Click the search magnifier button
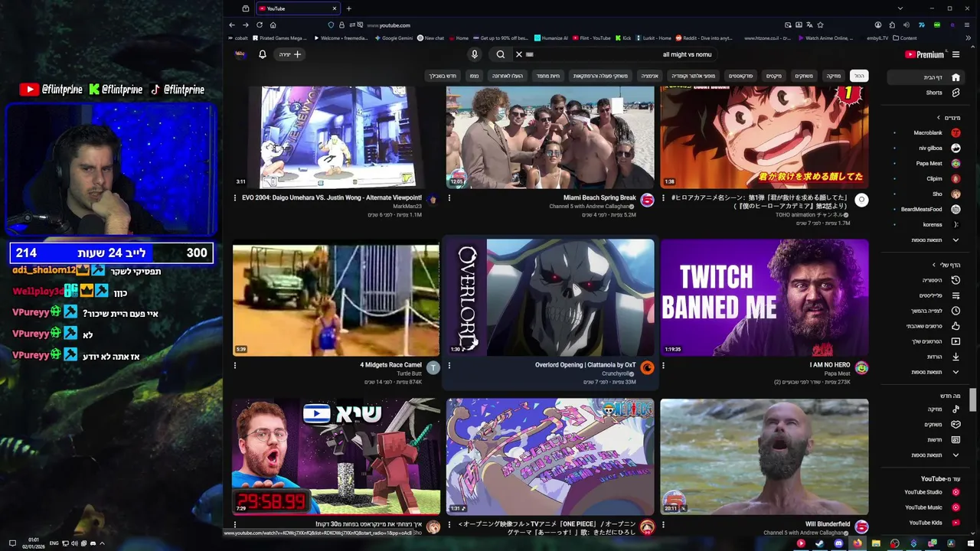 [x=501, y=54]
